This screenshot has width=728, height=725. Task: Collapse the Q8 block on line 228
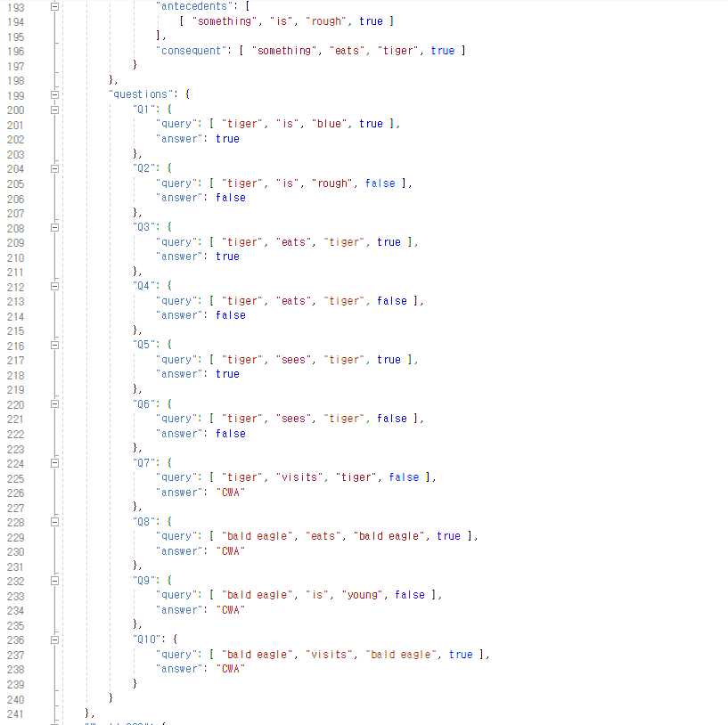tap(54, 521)
